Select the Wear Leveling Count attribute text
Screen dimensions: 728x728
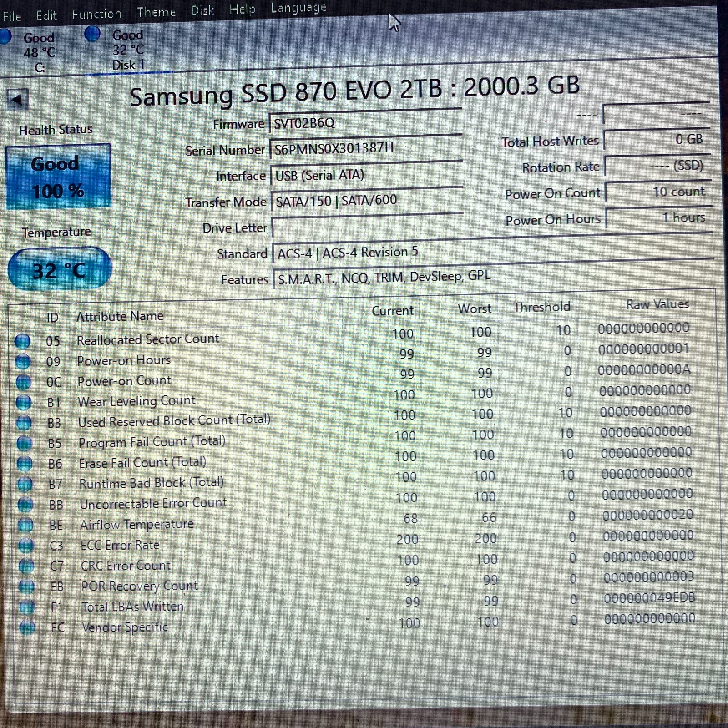pos(136,401)
